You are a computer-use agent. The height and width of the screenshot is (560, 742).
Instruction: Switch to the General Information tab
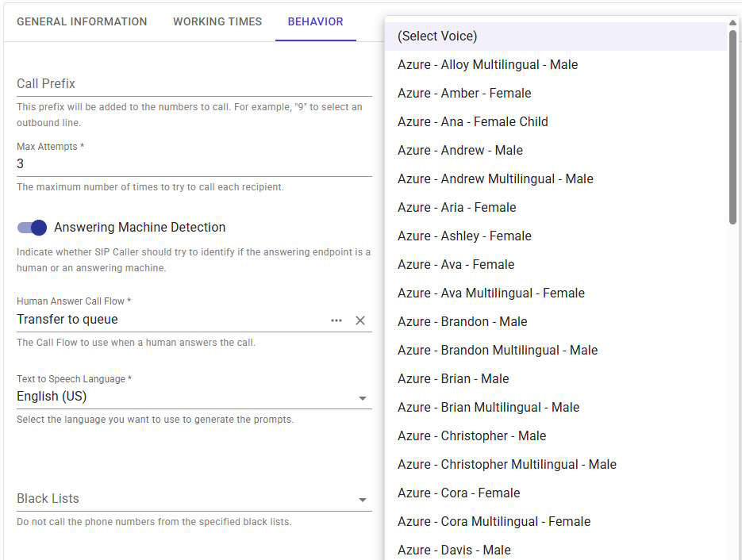(82, 21)
